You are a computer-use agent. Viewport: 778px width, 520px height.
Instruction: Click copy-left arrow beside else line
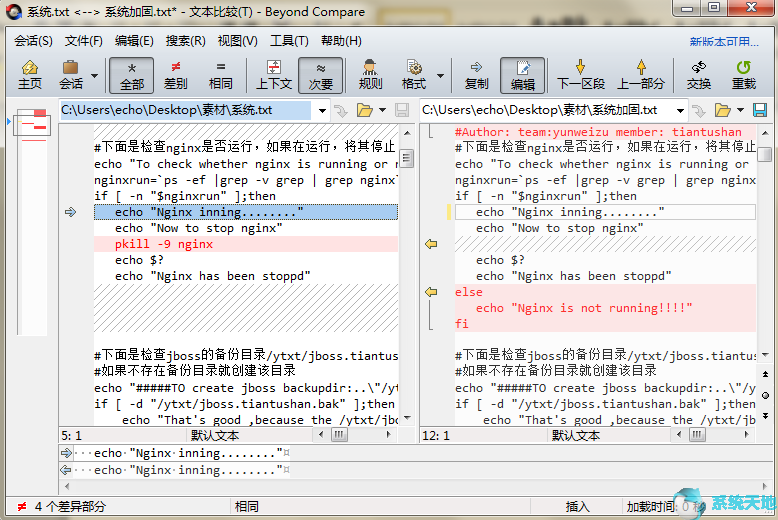coord(431,292)
